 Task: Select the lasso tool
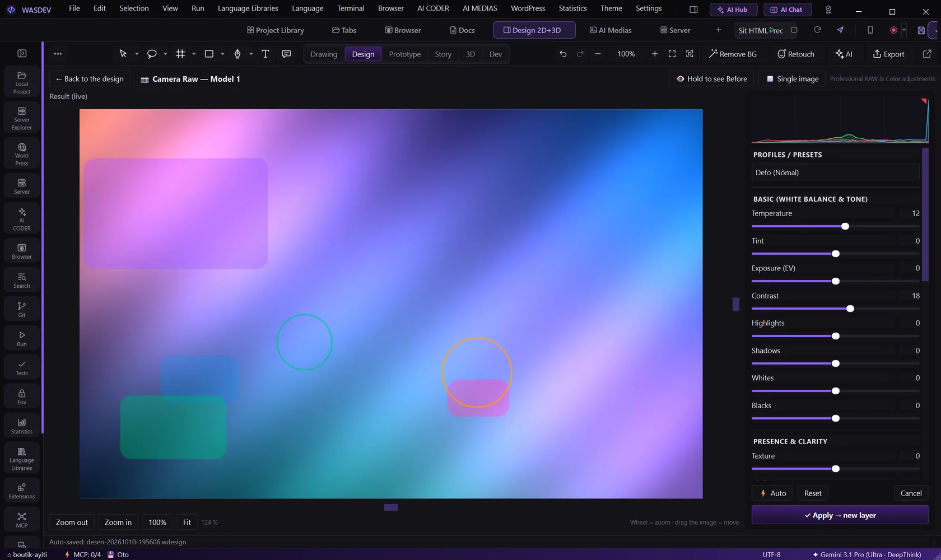[x=152, y=54]
